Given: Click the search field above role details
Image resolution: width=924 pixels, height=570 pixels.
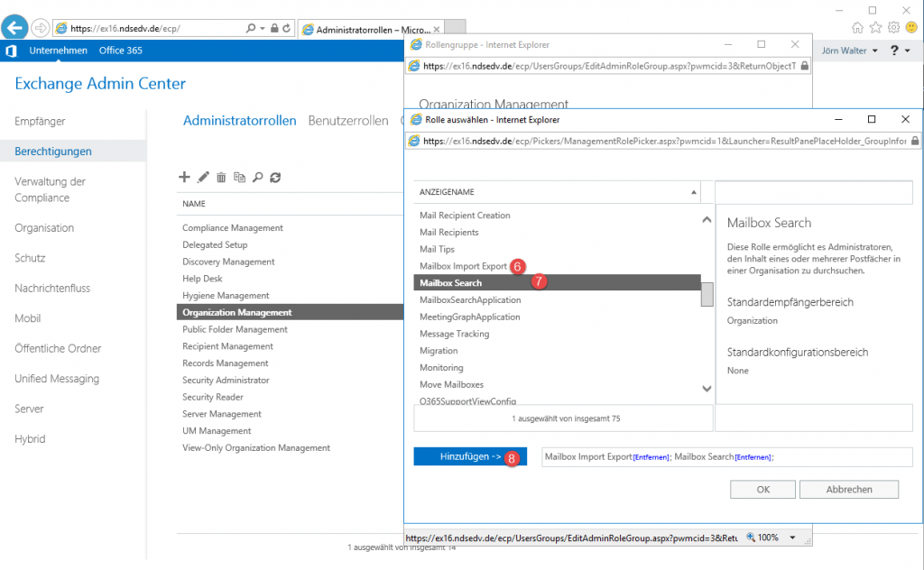Looking at the screenshot, I should (x=813, y=192).
